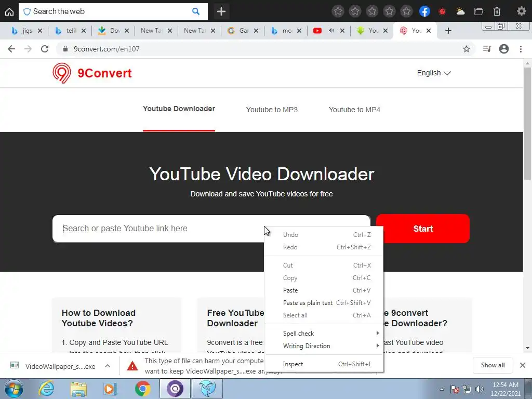Open Chrome three-dot menu
Image resolution: width=532 pixels, height=399 pixels.
[521, 49]
